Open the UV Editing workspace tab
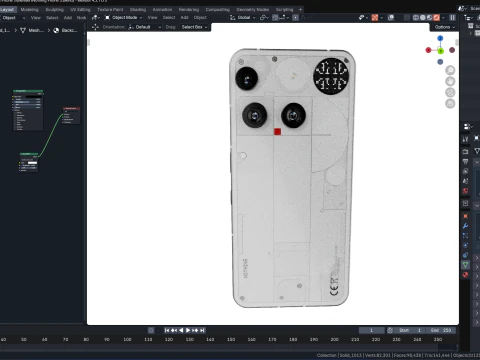This screenshot has height=360, width=480. click(x=80, y=10)
